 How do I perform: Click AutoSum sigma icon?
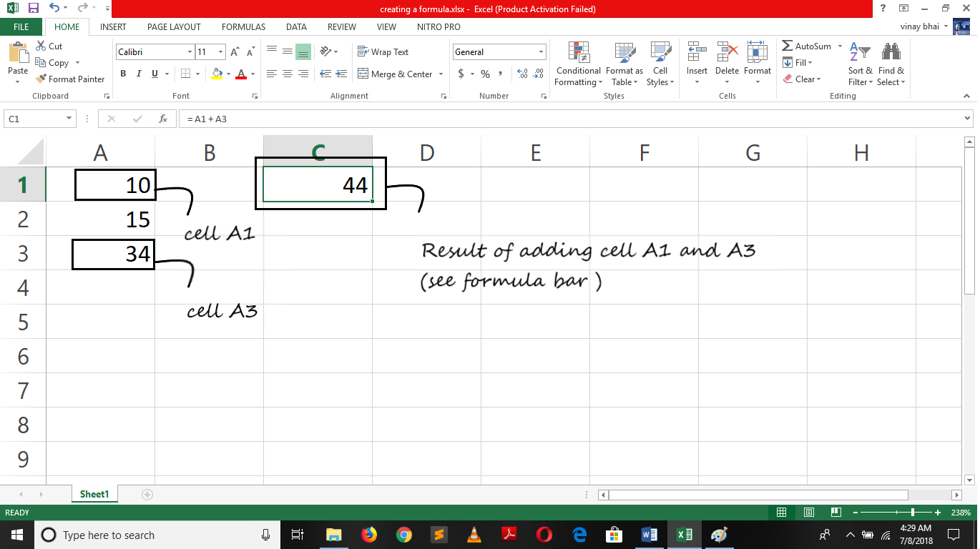pyautogui.click(x=788, y=46)
